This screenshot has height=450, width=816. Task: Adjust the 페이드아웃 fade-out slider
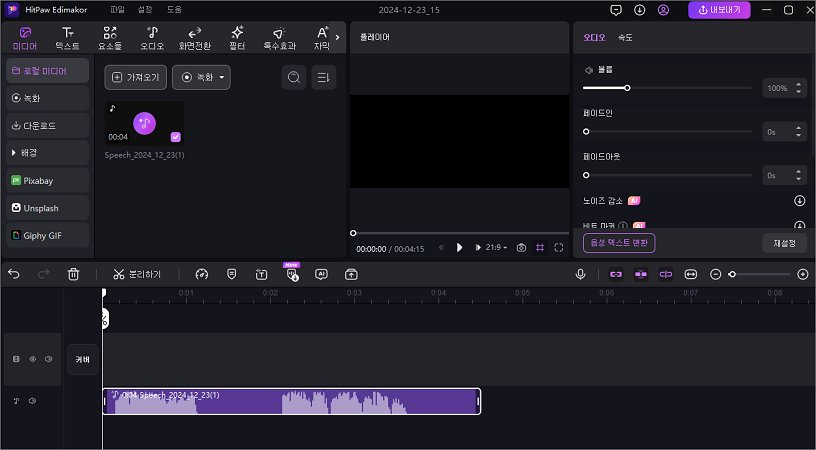click(x=667, y=175)
